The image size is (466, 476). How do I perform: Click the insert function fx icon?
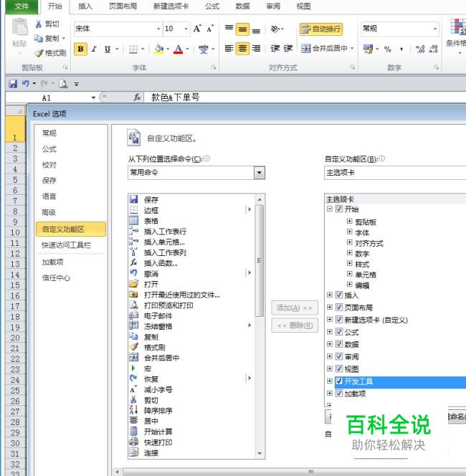pyautogui.click(x=137, y=97)
